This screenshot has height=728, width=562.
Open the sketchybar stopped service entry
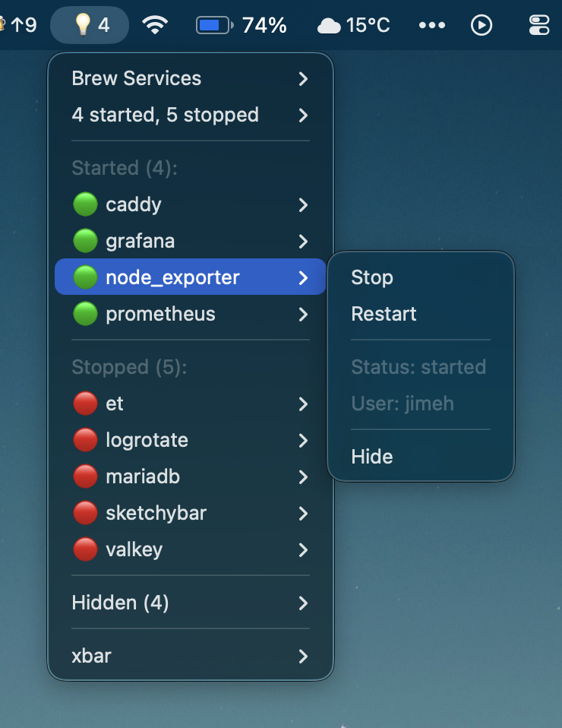pos(156,513)
